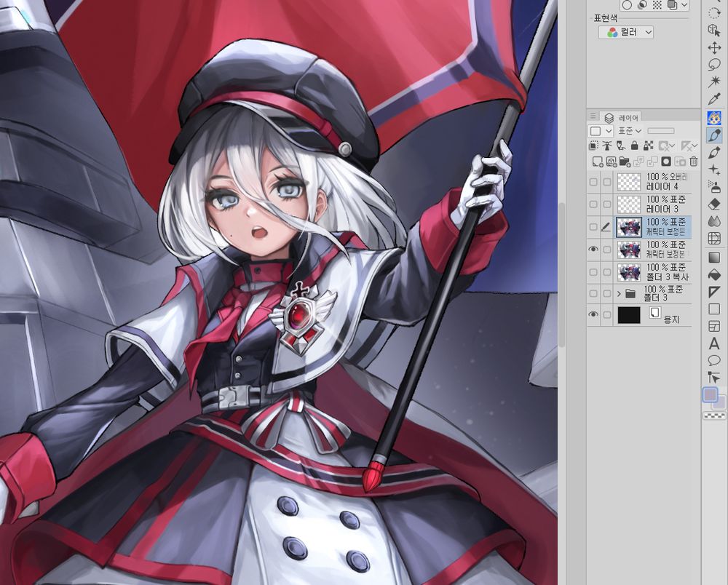Select the 레이어 3 layer row

tap(639, 204)
